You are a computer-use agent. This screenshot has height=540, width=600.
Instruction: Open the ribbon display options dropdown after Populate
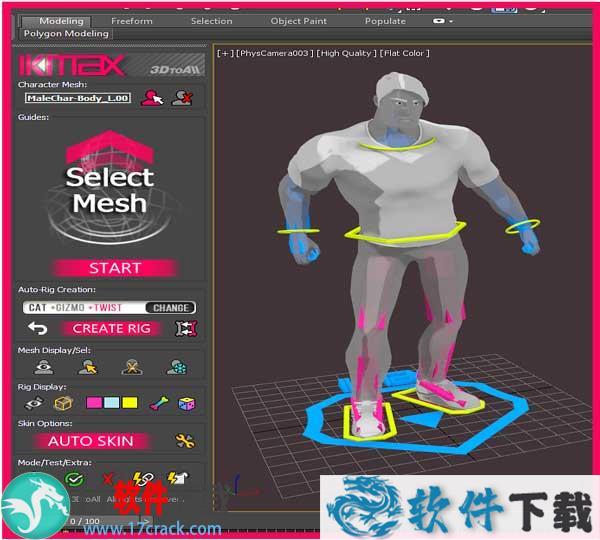443,21
